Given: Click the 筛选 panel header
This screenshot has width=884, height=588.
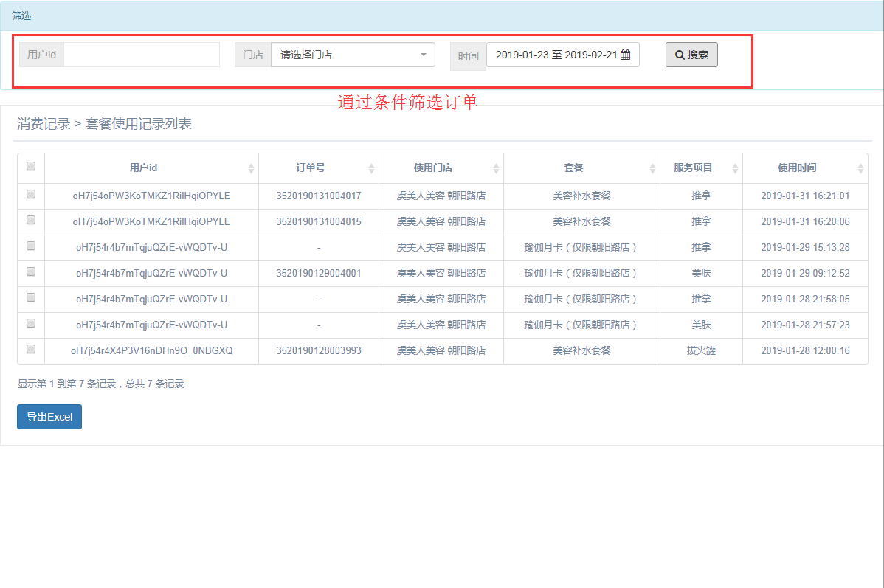Looking at the screenshot, I should [x=22, y=15].
